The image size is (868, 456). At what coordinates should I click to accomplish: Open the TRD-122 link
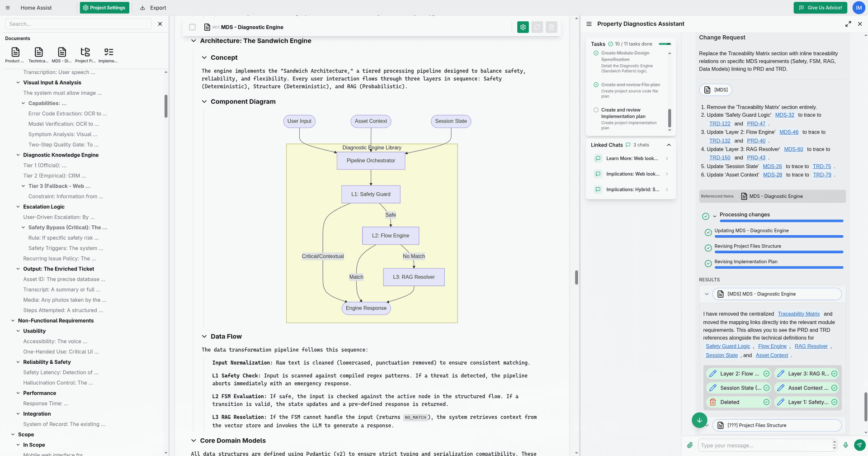tap(719, 123)
